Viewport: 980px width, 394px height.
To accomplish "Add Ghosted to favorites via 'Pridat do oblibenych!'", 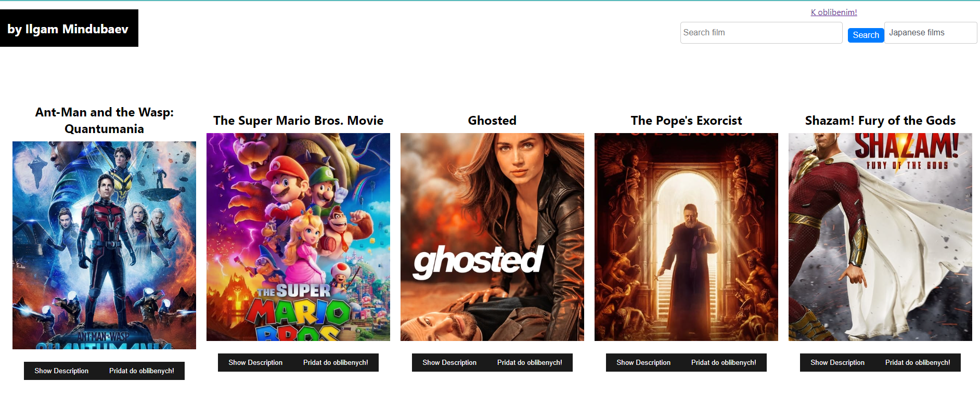I will pyautogui.click(x=530, y=362).
